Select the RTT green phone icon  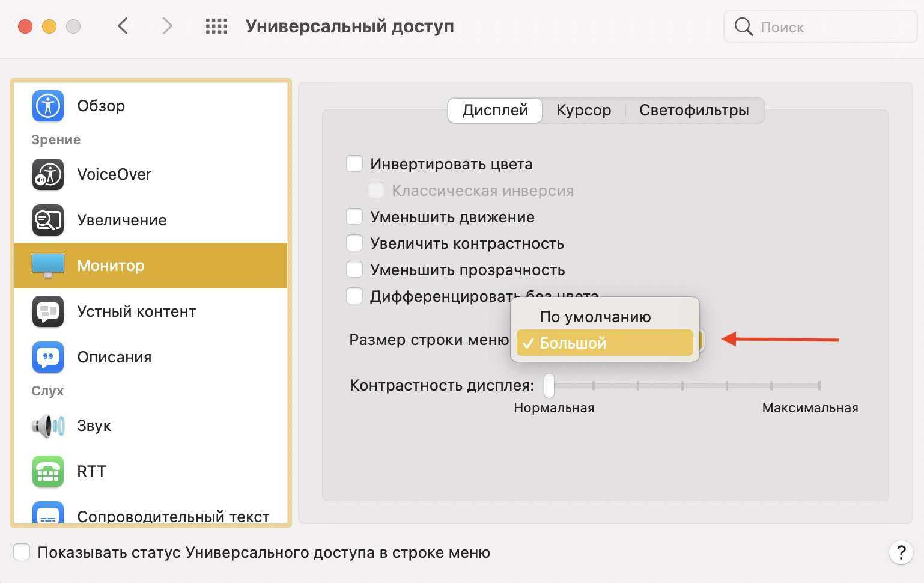(x=48, y=472)
